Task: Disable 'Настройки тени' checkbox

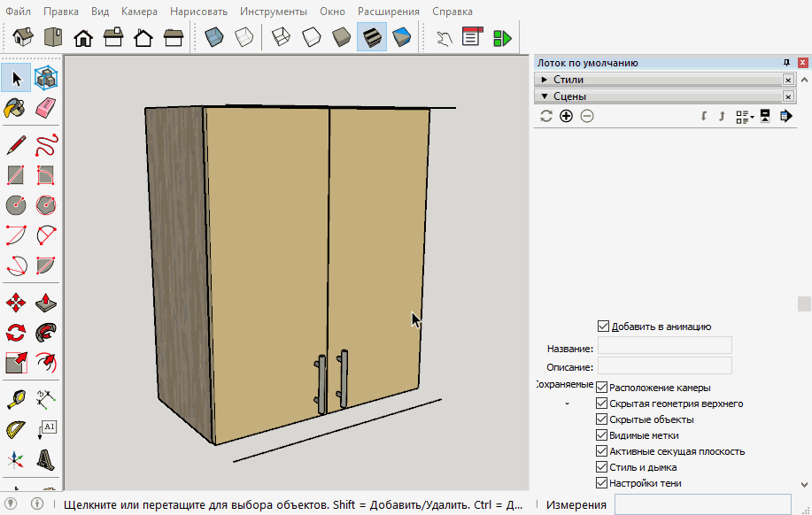Action: (x=602, y=483)
